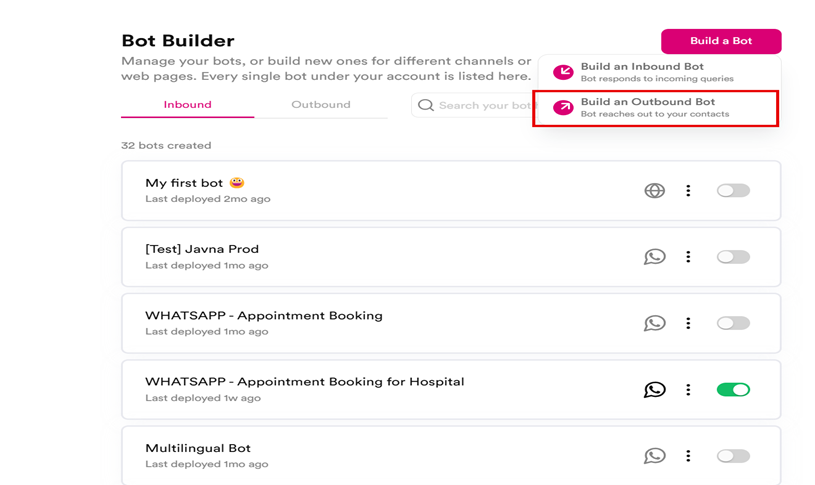Viewport: 815px width, 485px height.
Task: Click WhatsApp icon on Appointment Booking for Hospital
Action: click(x=654, y=390)
